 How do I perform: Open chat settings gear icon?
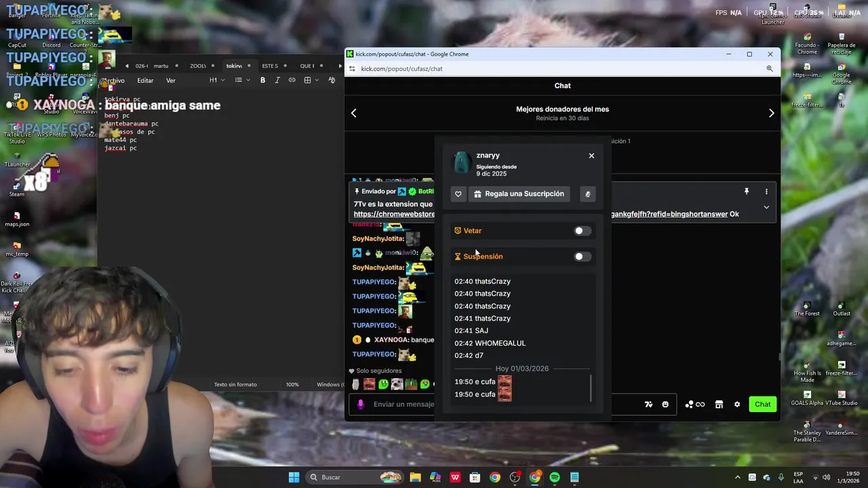737,405
